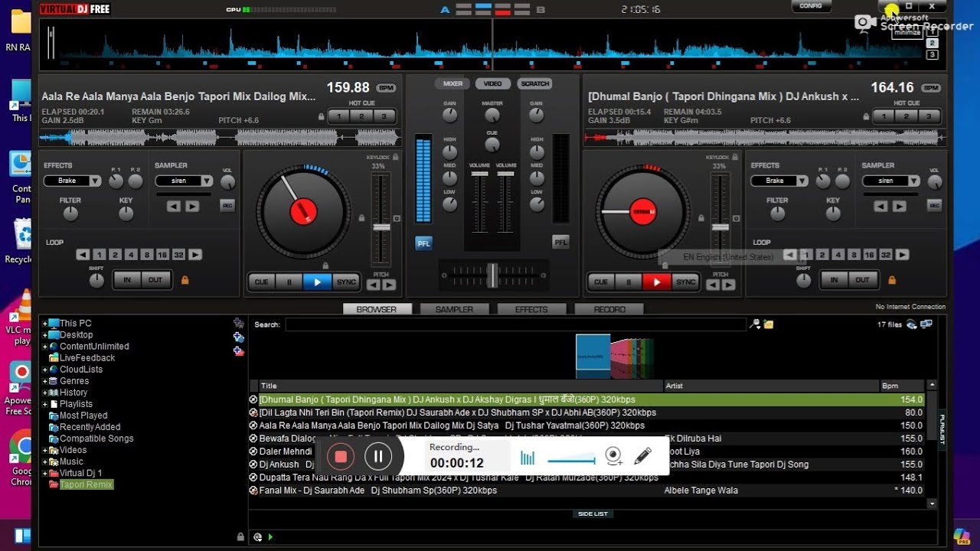Click the red play button on right deck
The image size is (980, 551).
(x=656, y=282)
